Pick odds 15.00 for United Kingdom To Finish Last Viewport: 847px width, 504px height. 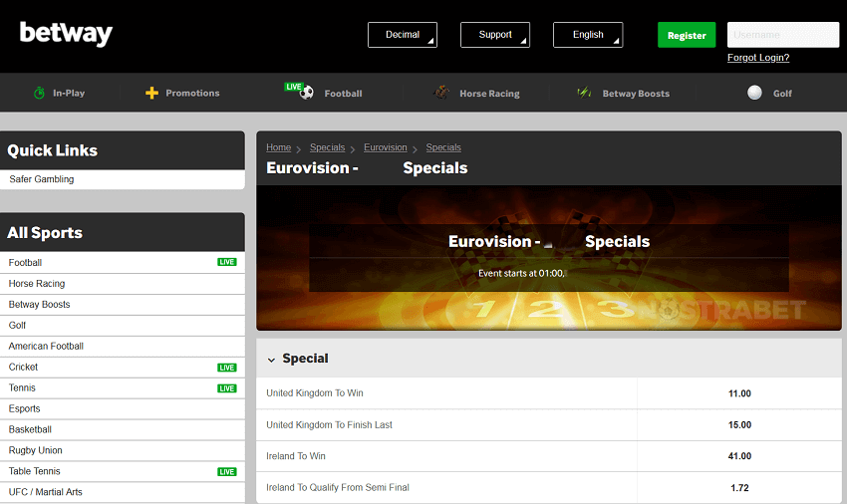pos(739,425)
